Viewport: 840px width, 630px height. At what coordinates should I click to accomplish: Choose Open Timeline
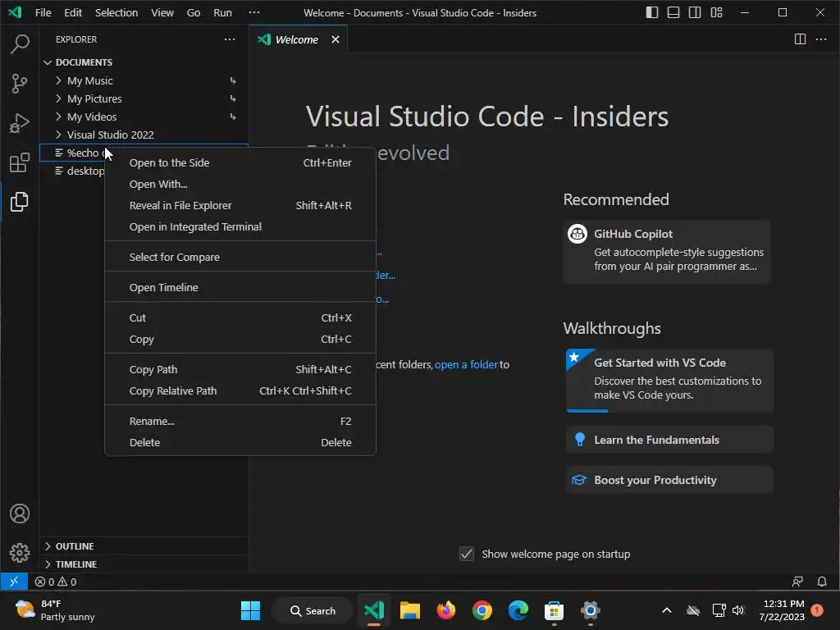tap(240, 288)
